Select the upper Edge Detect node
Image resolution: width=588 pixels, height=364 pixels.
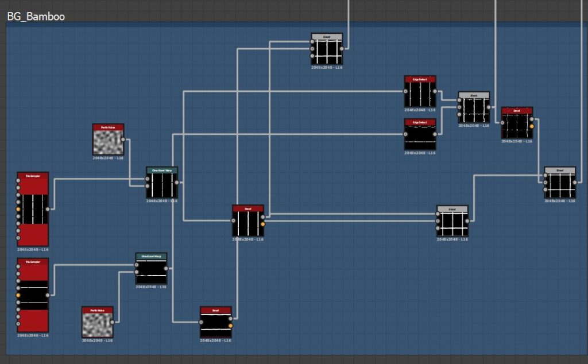[420, 91]
